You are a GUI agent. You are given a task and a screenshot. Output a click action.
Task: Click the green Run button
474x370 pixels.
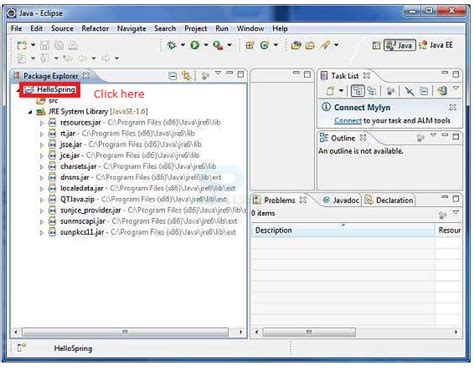(195, 45)
